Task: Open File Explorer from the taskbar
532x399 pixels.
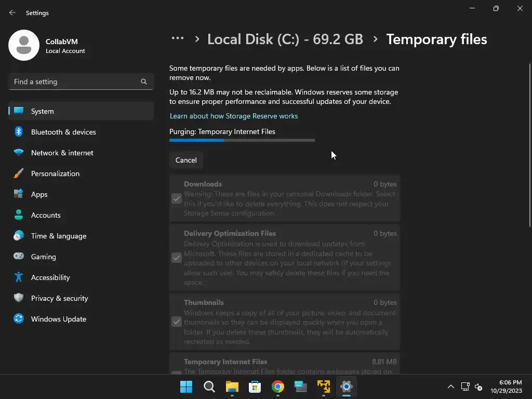Action: (232, 387)
